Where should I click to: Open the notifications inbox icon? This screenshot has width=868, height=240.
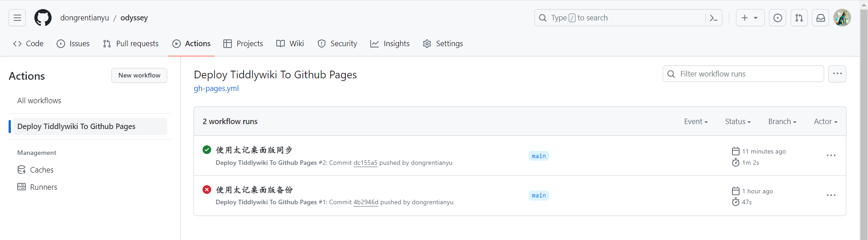pyautogui.click(x=821, y=18)
